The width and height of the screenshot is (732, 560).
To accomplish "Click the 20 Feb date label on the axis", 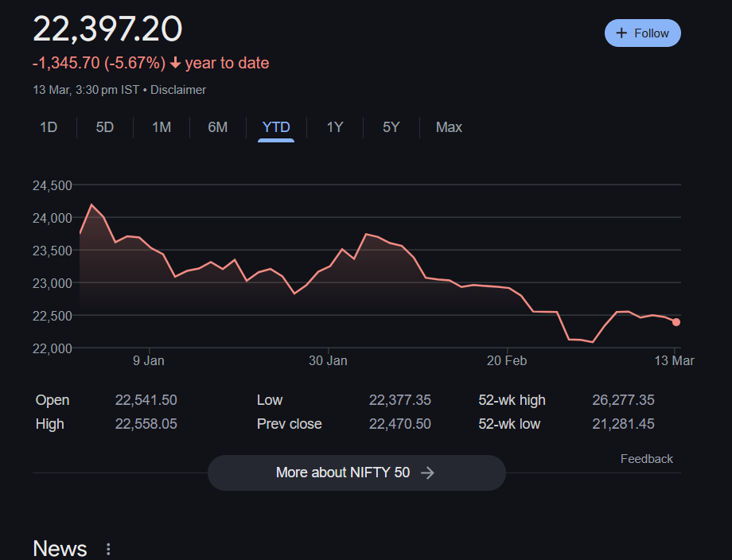I will (x=507, y=361).
